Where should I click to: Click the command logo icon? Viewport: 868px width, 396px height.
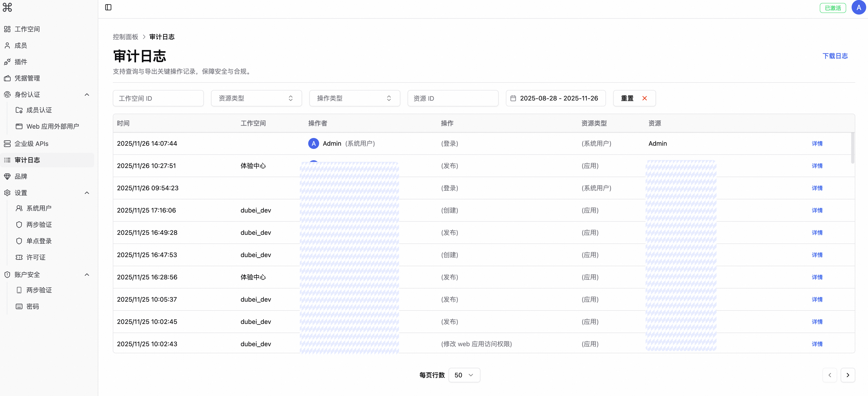[8, 8]
